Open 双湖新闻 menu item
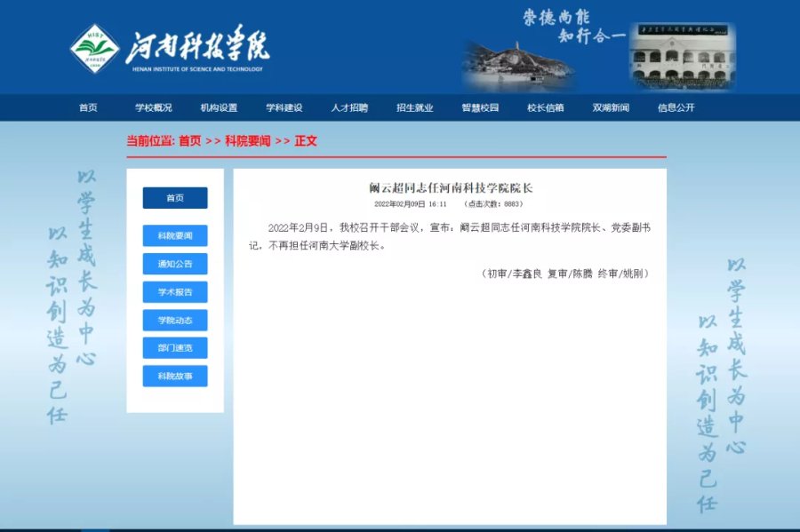 click(611, 108)
